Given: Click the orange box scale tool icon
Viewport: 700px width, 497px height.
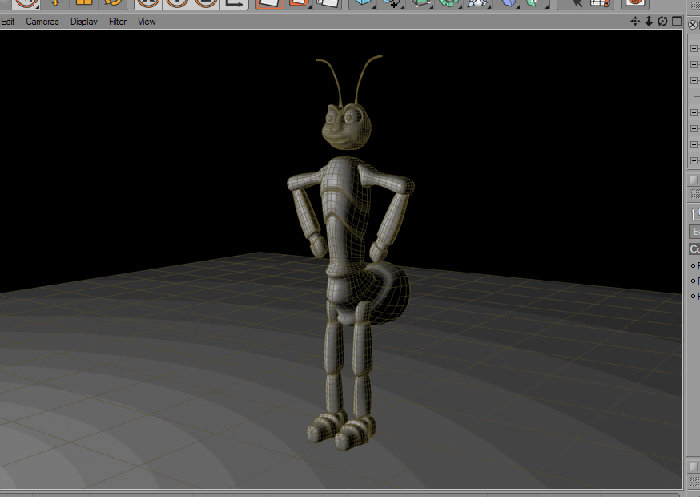Looking at the screenshot, I should point(84,4).
